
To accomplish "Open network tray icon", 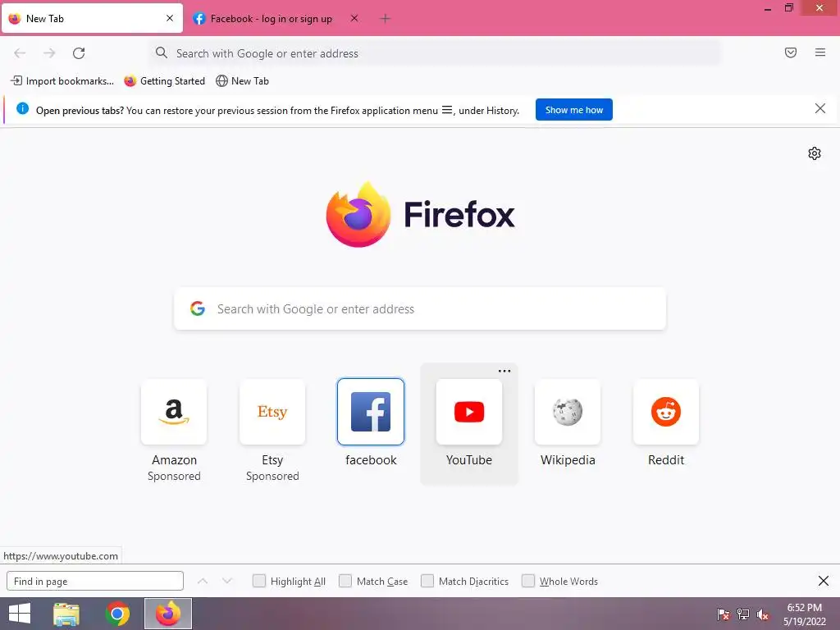I will pyautogui.click(x=743, y=614).
